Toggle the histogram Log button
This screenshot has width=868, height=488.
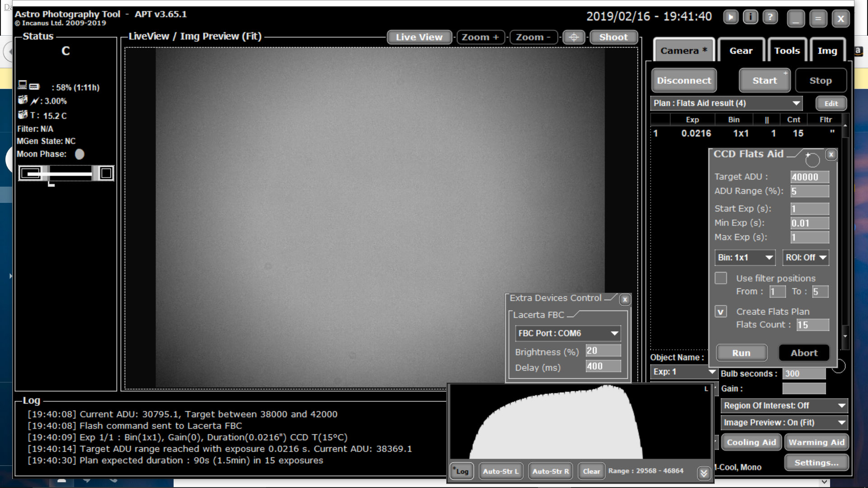(461, 471)
